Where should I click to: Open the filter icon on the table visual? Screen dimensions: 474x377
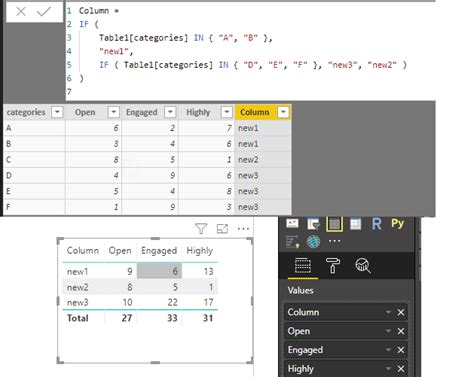coord(201,229)
